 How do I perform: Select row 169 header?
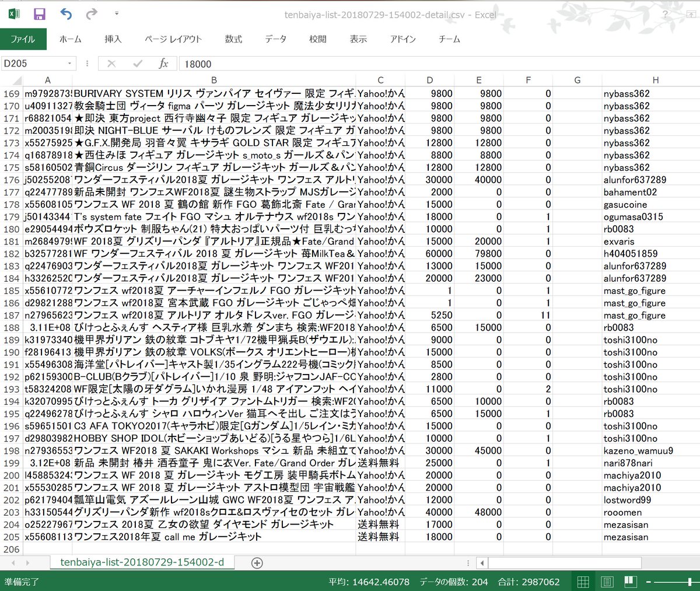coord(12,93)
